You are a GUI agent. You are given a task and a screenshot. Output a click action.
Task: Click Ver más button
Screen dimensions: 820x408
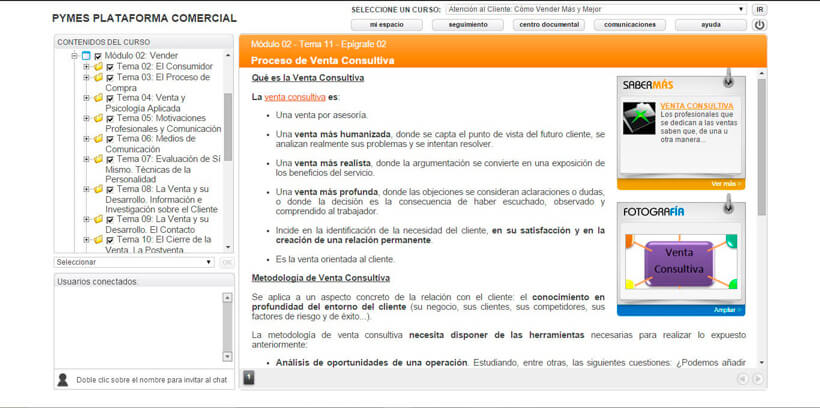pos(726,184)
